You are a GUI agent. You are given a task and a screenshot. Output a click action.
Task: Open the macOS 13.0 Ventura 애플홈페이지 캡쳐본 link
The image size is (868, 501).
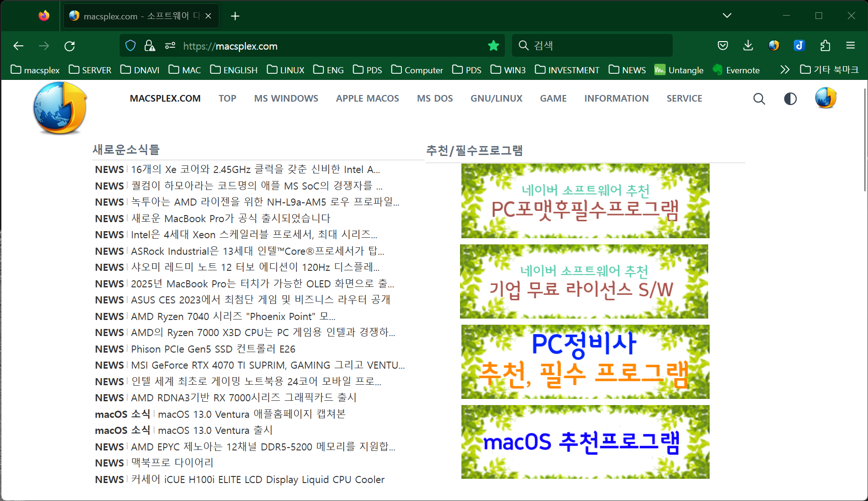coord(252,414)
